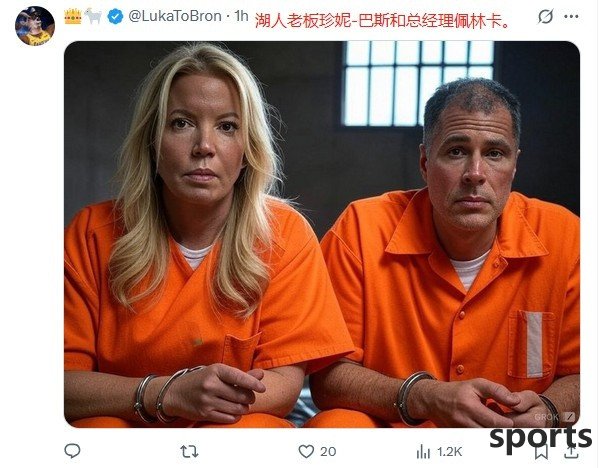Bookmark this post
Viewport: 607px width, 468px height.
pyautogui.click(x=541, y=452)
